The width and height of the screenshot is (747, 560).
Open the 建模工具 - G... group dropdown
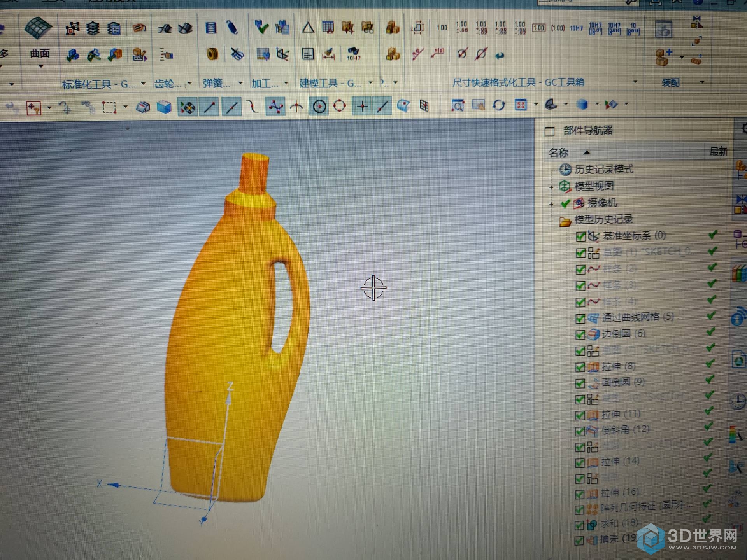[370, 82]
